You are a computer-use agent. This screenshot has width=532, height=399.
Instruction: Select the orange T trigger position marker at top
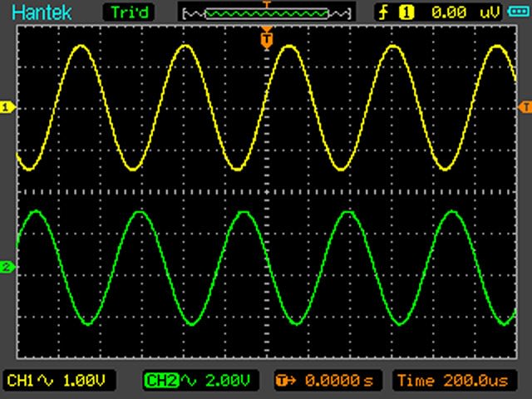pos(267,40)
